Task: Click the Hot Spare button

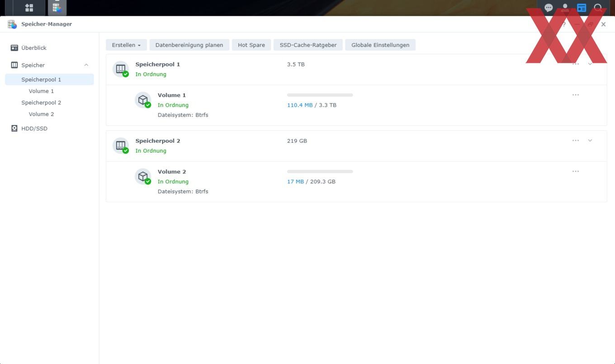Action: [x=251, y=45]
